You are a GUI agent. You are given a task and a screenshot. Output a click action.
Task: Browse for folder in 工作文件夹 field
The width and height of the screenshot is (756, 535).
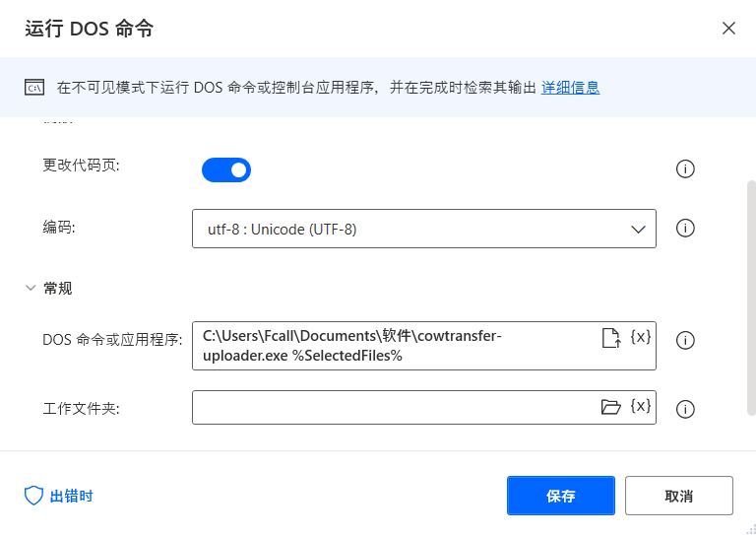coord(611,407)
